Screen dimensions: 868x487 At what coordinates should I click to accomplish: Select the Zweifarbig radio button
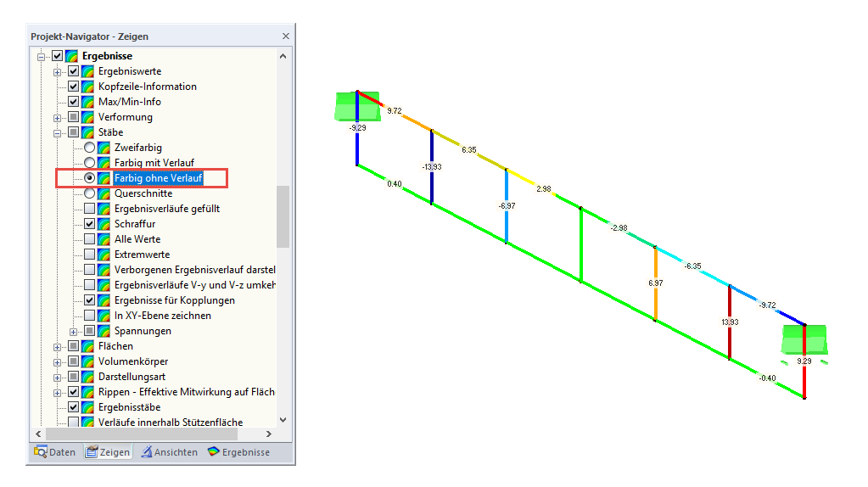(89, 148)
